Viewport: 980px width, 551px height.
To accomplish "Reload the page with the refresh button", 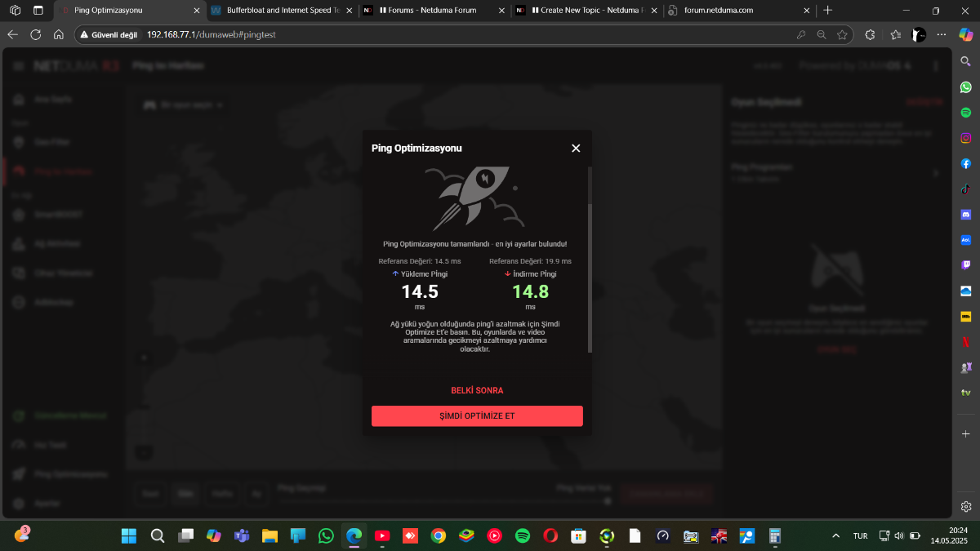I will 35,35.
